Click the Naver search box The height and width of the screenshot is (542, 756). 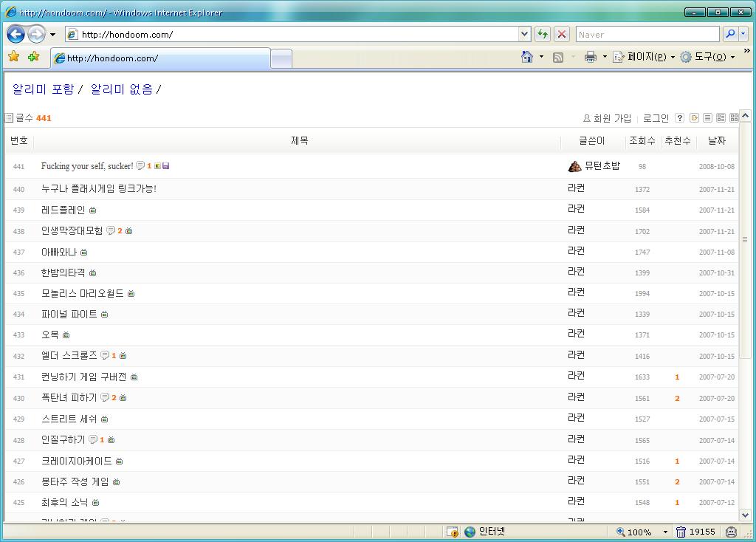647,34
